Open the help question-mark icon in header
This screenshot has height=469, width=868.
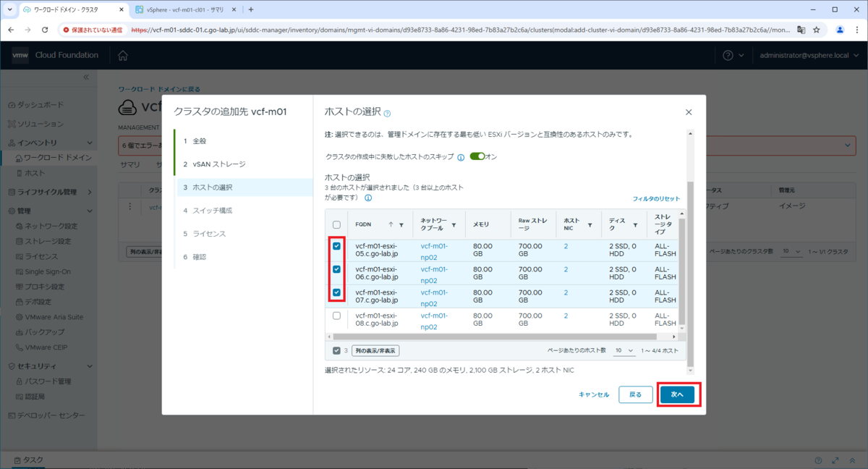coord(728,56)
